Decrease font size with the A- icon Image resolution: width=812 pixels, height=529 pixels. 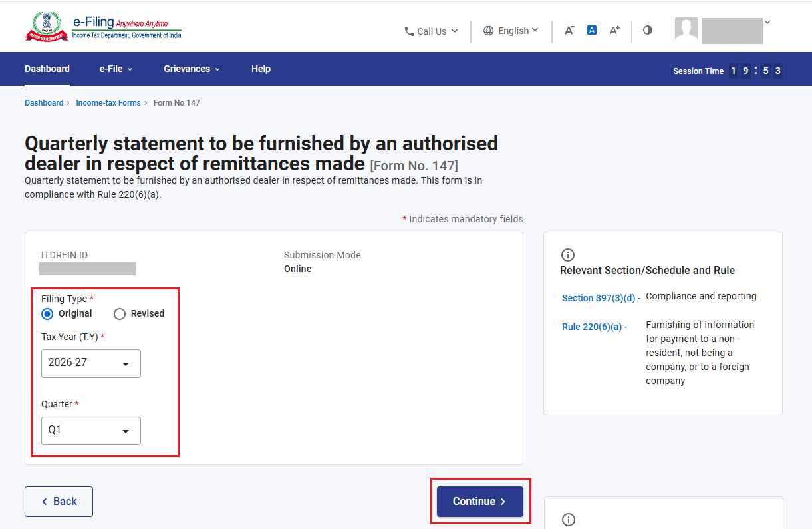(569, 30)
